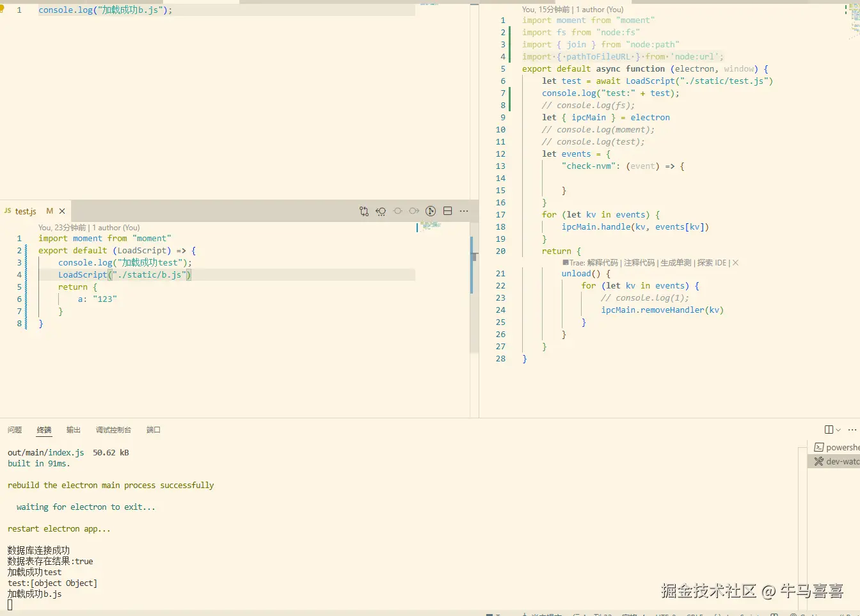Viewport: 860px width, 616px height.
Task: Switch to the 调试控制台 panel tab
Action: pos(113,430)
